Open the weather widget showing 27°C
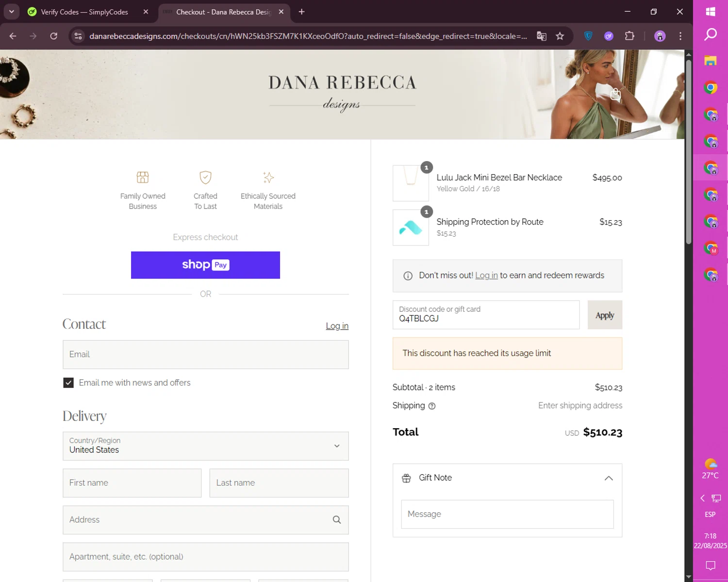Screen dimensions: 728x582 coord(711,469)
